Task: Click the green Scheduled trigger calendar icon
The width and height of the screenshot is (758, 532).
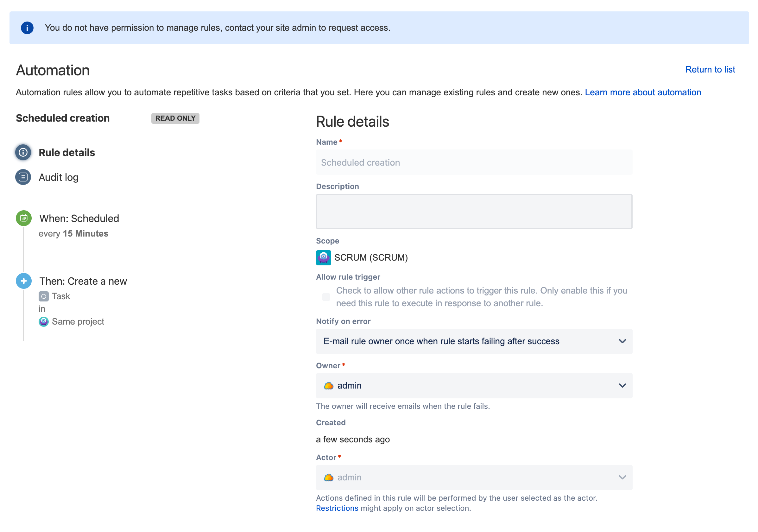Action: (24, 218)
